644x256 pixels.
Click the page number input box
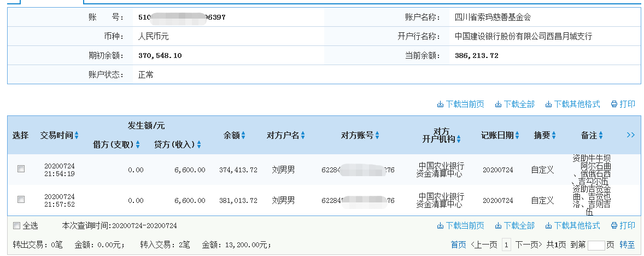point(596,245)
